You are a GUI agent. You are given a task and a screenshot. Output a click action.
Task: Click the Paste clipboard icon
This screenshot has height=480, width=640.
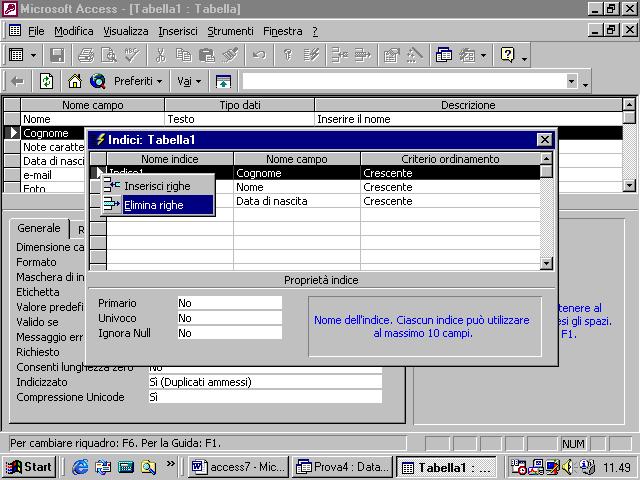pyautogui.click(x=207, y=55)
